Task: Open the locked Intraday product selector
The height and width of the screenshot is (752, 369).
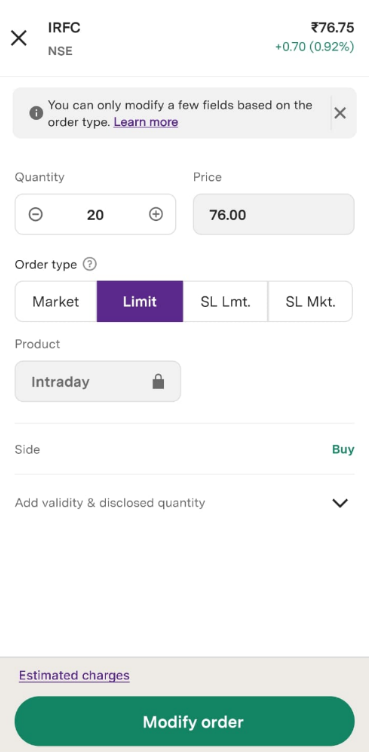Action: [x=98, y=381]
